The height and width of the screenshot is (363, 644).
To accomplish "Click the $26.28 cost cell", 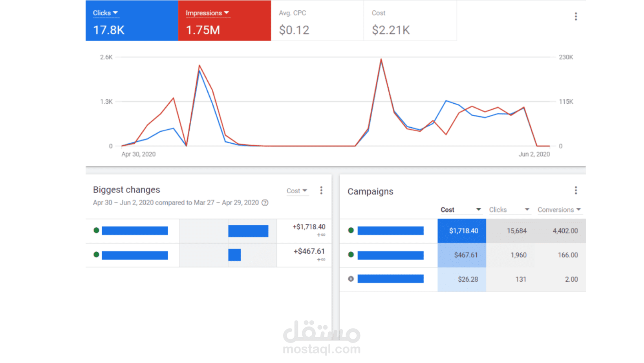I will pos(462,280).
